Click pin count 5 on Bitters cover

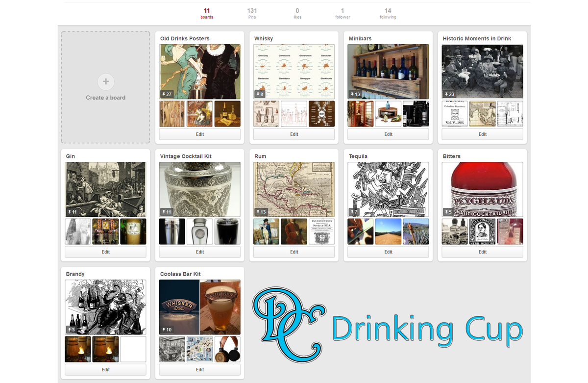[448, 212]
